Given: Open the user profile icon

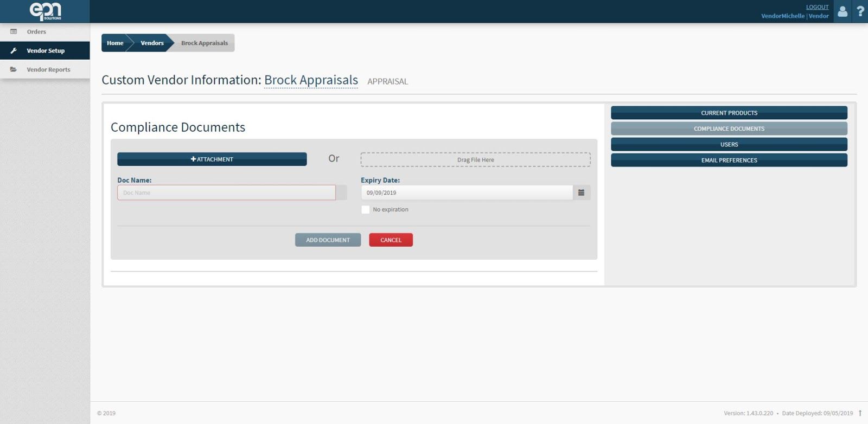Looking at the screenshot, I should (843, 11).
